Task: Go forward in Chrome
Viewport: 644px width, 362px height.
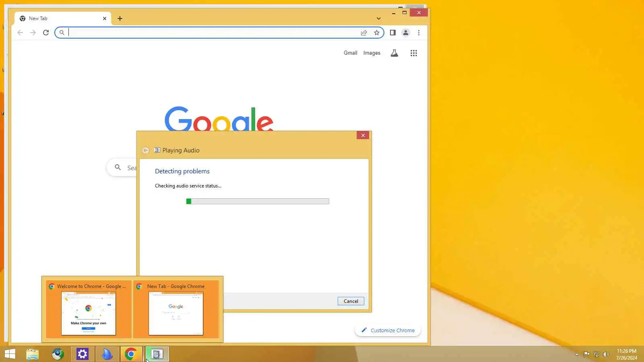Action: tap(33, 33)
